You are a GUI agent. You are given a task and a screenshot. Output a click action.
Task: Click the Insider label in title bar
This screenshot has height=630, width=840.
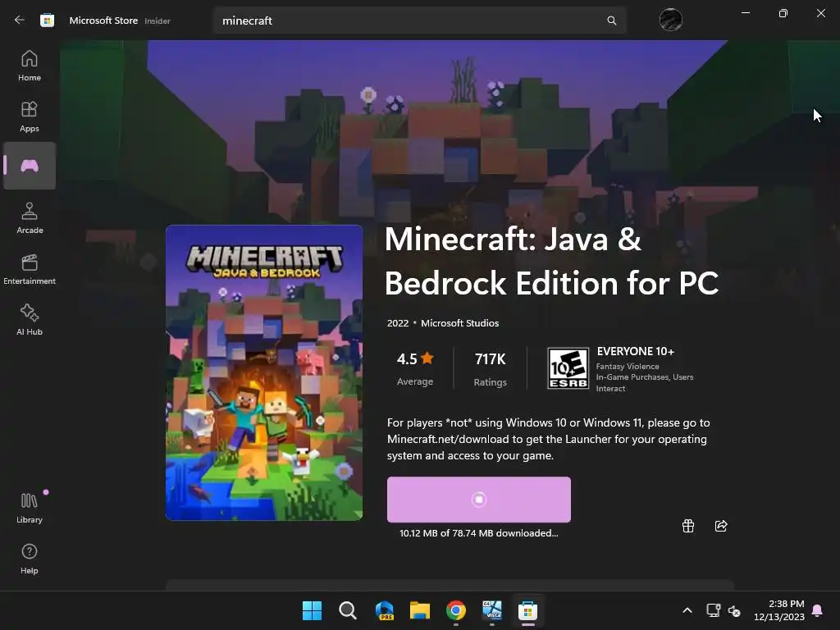coord(157,21)
